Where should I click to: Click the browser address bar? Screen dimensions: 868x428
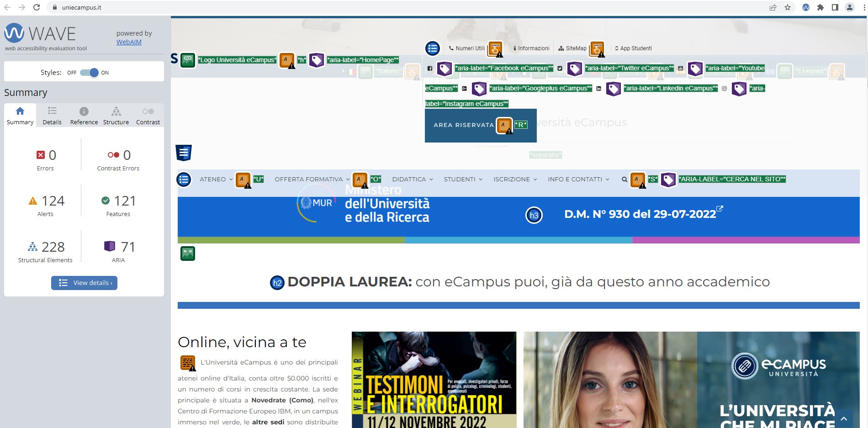click(x=407, y=7)
